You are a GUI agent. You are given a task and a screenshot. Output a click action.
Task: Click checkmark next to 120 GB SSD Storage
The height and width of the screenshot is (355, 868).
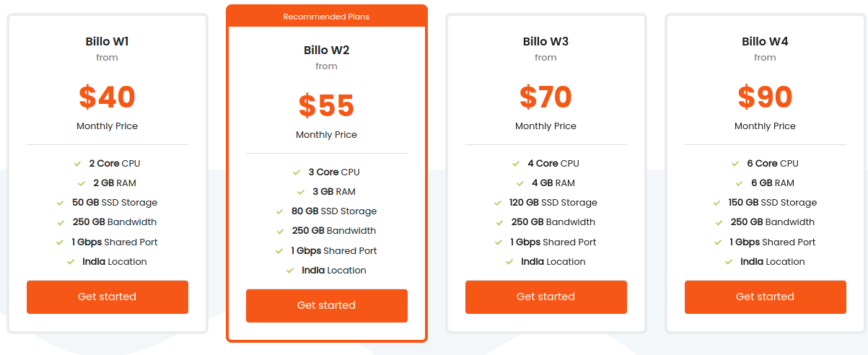click(x=498, y=203)
